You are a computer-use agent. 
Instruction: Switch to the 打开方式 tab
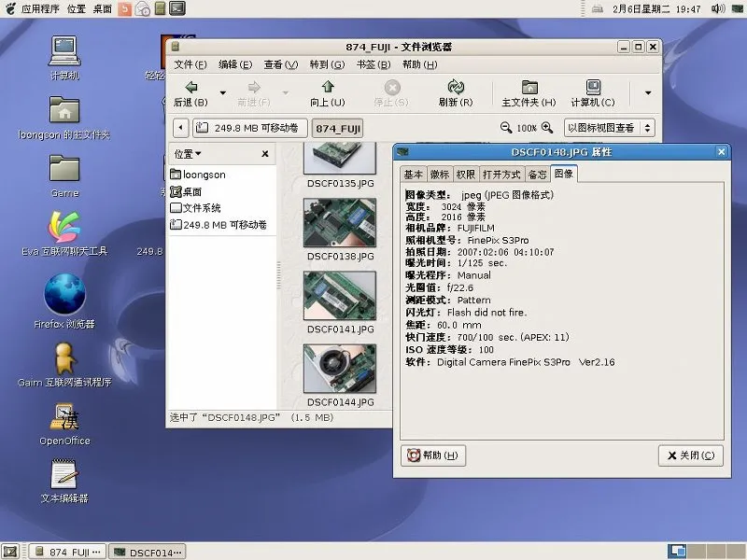(x=501, y=175)
